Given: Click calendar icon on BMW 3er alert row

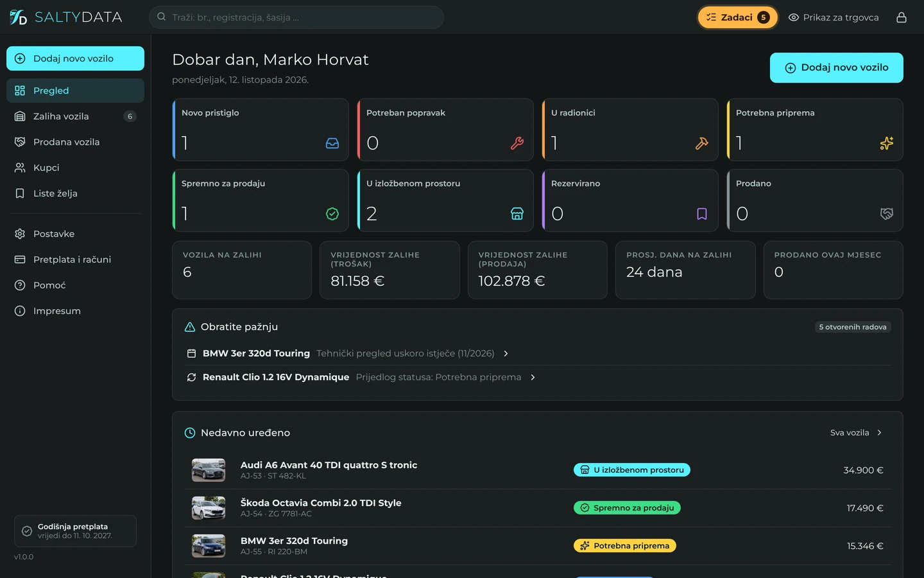Looking at the screenshot, I should coord(191,354).
